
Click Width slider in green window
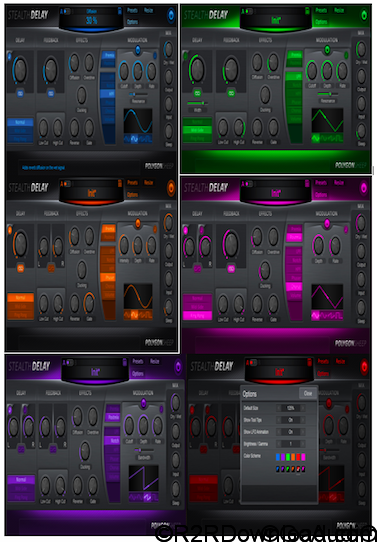(x=197, y=103)
